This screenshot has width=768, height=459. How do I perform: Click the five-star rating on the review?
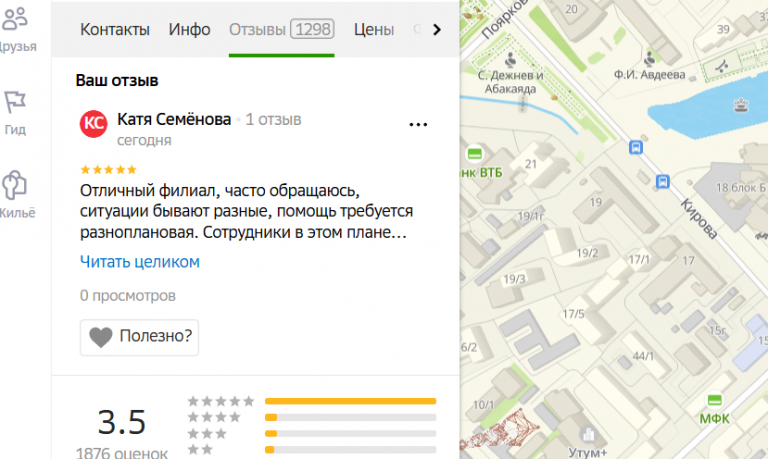108,169
